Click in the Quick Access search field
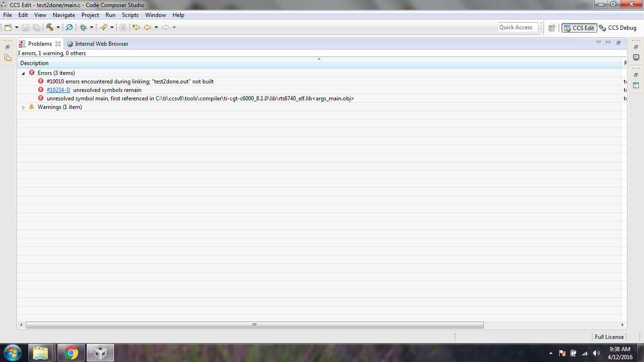 (518, 27)
